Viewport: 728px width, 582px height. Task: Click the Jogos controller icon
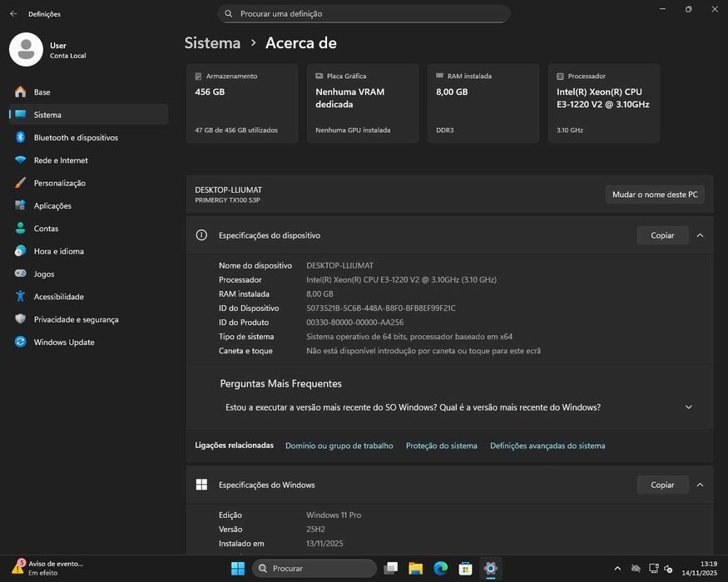(x=21, y=274)
